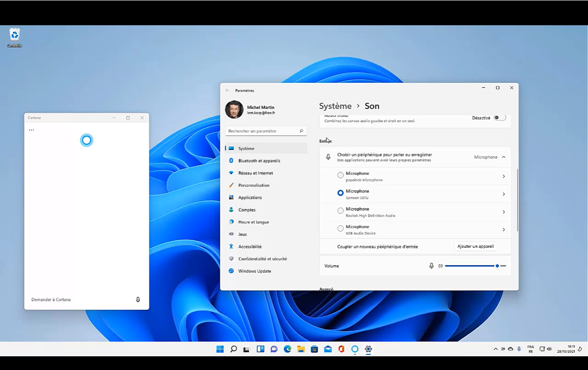
Task: Click the OneDrive cloud icon in system tray
Action: pyautogui.click(x=510, y=349)
